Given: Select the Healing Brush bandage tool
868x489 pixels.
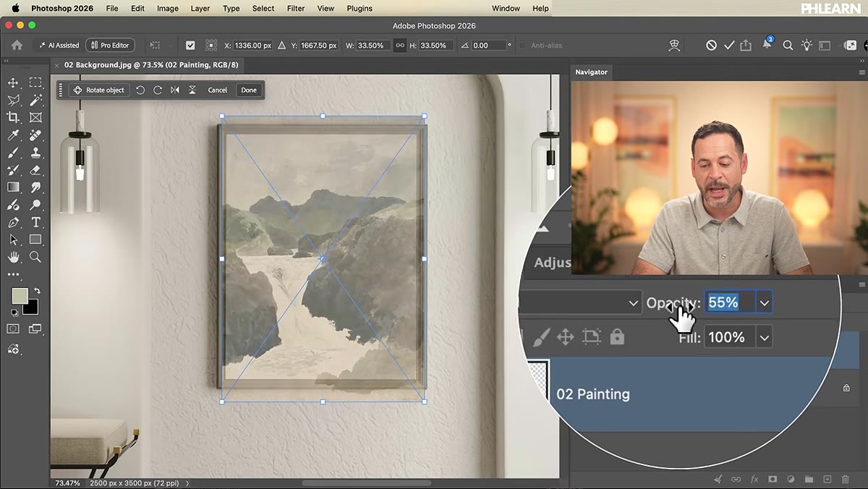Looking at the screenshot, I should [x=35, y=135].
